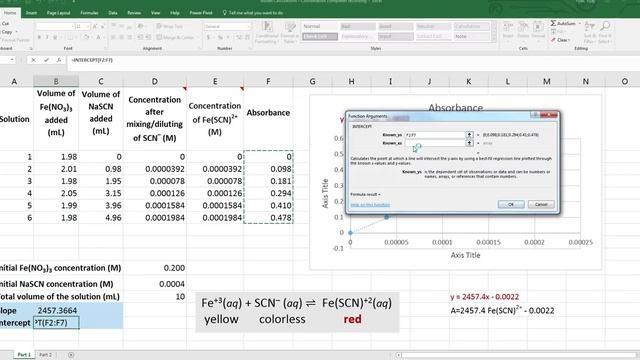Click OK in Function Arguments dialog

coord(511,204)
